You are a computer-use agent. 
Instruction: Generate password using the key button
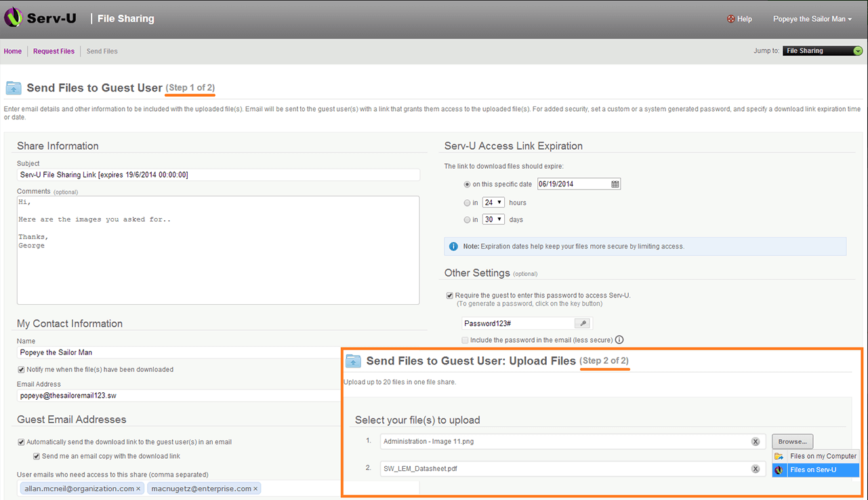pos(583,324)
